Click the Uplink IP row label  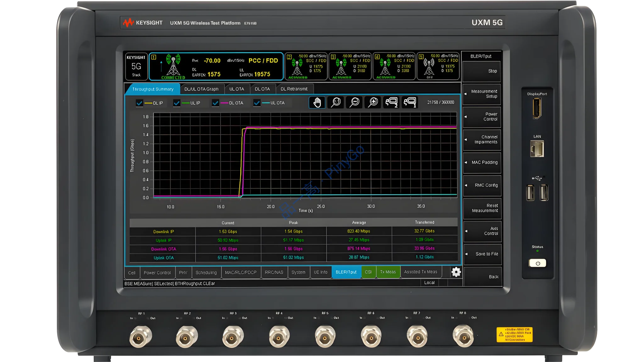[163, 240]
